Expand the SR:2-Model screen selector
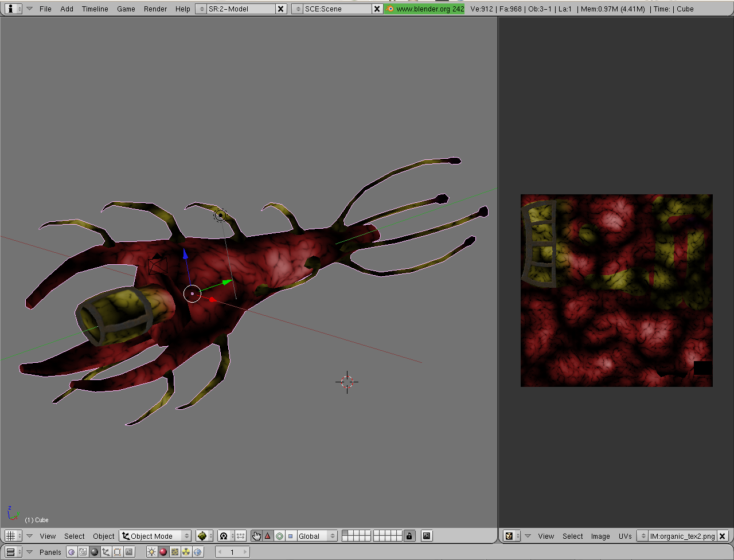Screen dimensions: 734x560 [201, 9]
